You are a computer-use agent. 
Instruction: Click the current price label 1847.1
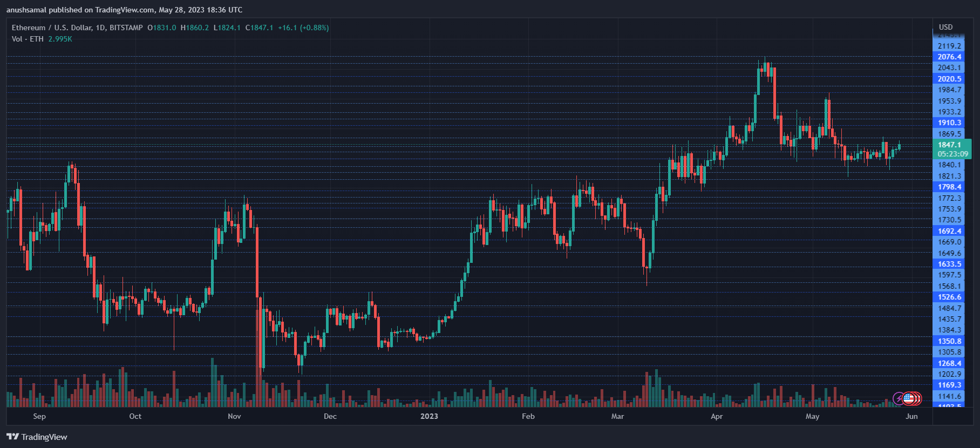click(x=949, y=145)
